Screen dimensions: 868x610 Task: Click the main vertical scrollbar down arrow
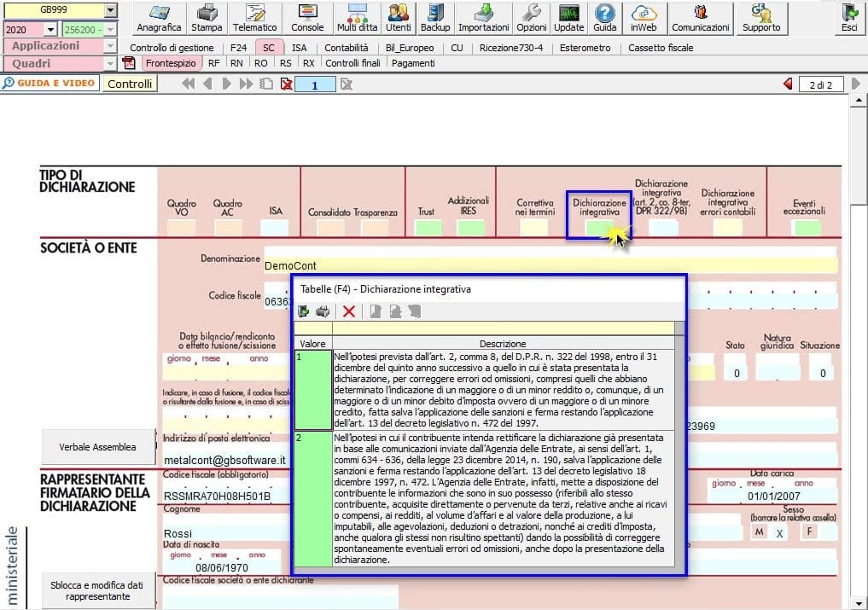point(858,603)
